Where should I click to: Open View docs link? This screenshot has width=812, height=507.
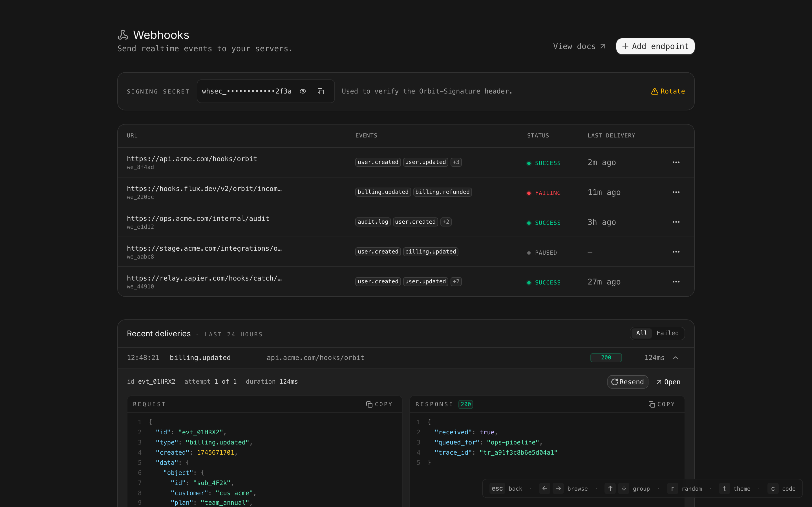579,46
